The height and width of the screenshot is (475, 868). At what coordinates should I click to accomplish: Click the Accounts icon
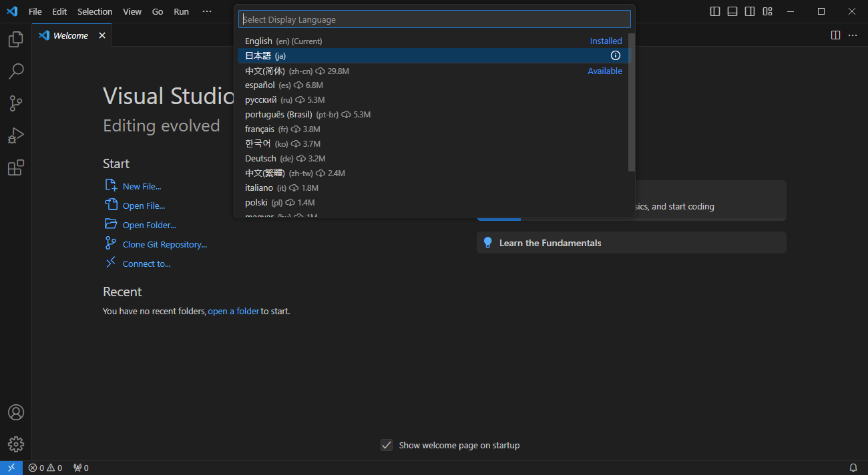[15, 412]
